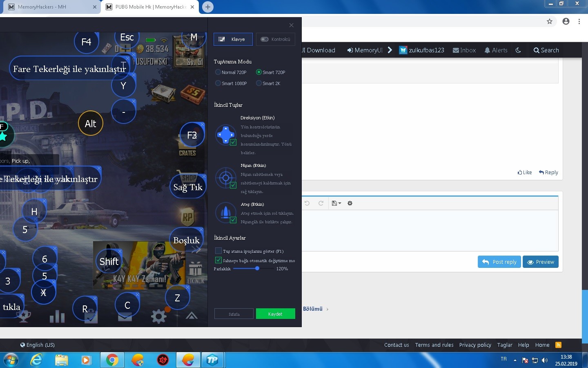This screenshot has height=368, width=588.
Task: Select the Smart 2K radio button
Action: (258, 83)
